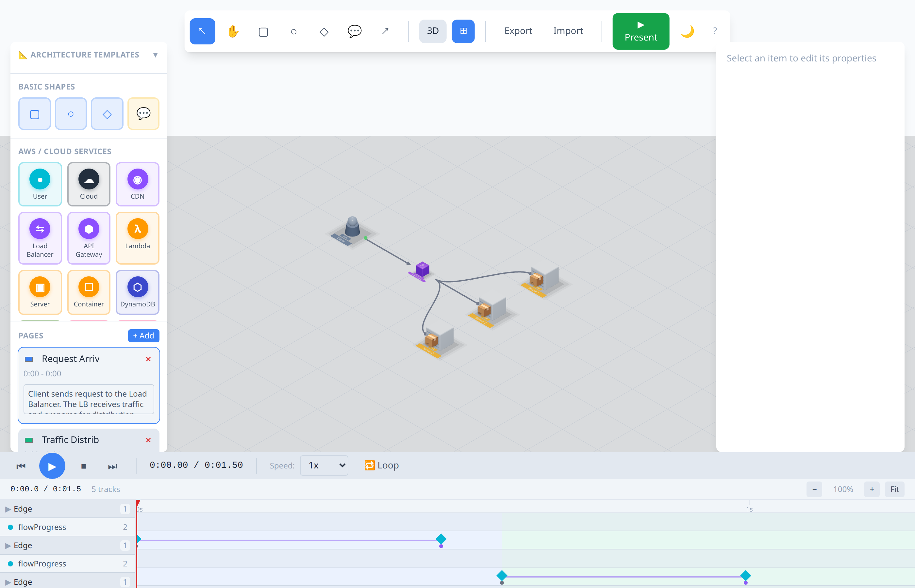Add a CDN node

coord(138,184)
